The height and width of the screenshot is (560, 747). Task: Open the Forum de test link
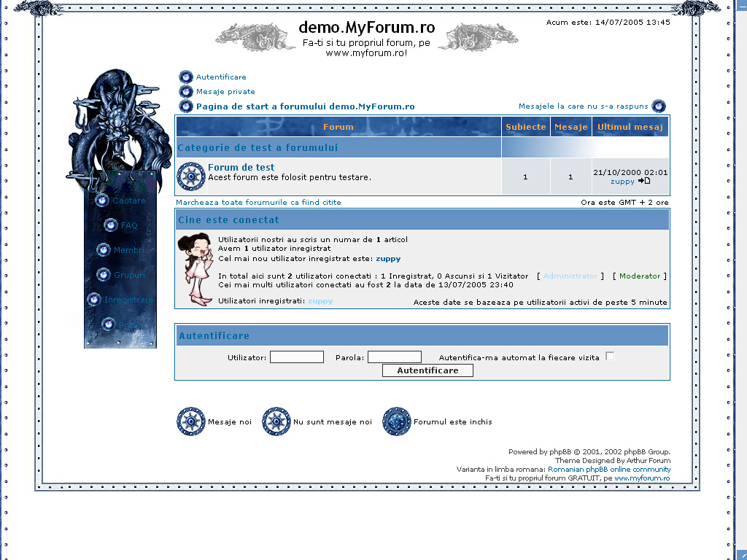241,168
